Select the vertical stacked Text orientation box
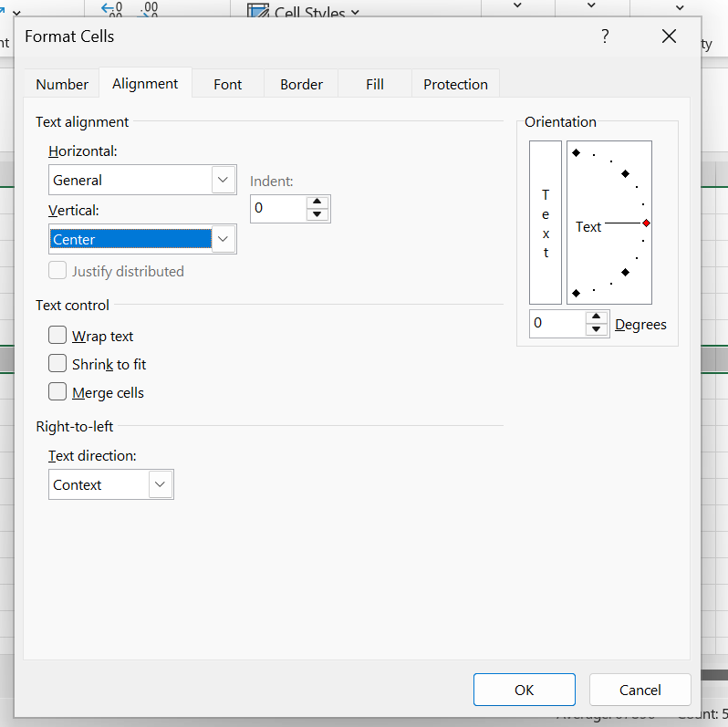 (546, 223)
